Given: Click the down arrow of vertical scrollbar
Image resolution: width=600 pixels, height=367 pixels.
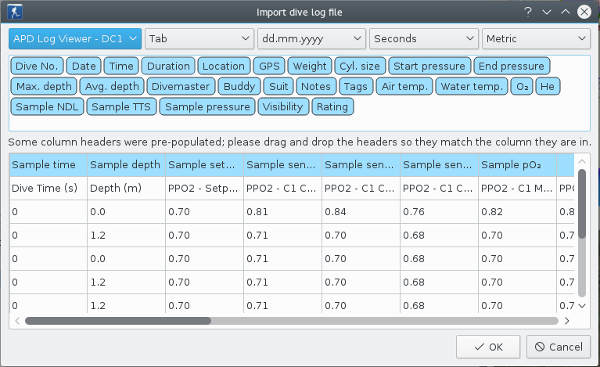Looking at the screenshot, I should (x=582, y=306).
